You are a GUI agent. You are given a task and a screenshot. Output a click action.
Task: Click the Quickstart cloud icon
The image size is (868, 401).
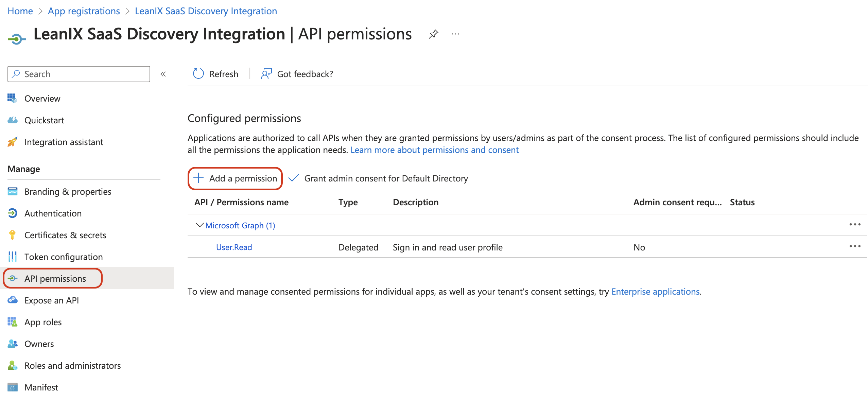pyautogui.click(x=13, y=120)
